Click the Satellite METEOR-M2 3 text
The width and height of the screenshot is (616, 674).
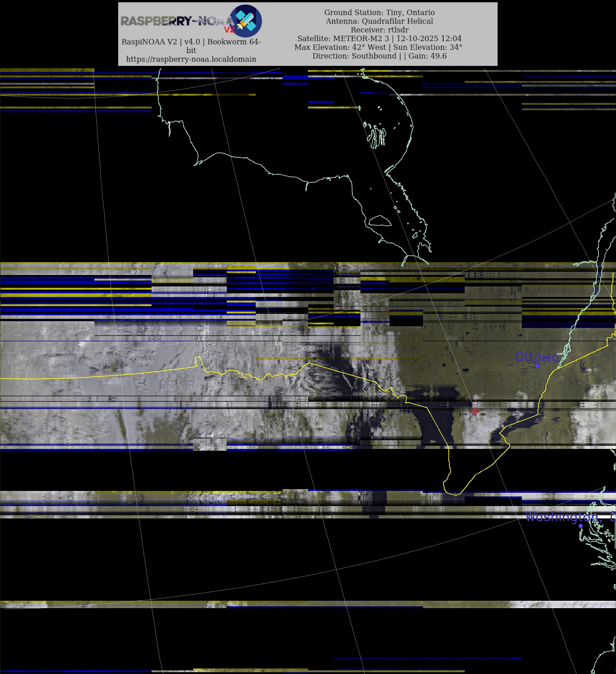tap(343, 38)
